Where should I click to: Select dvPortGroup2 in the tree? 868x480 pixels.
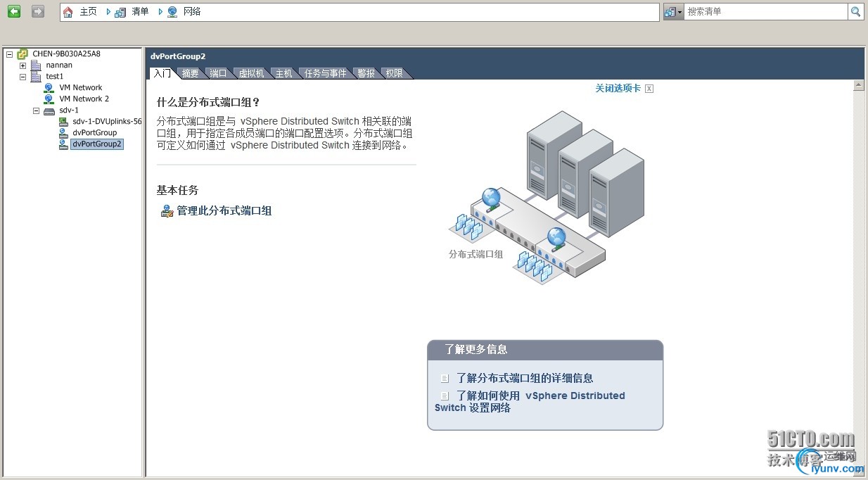[x=97, y=144]
